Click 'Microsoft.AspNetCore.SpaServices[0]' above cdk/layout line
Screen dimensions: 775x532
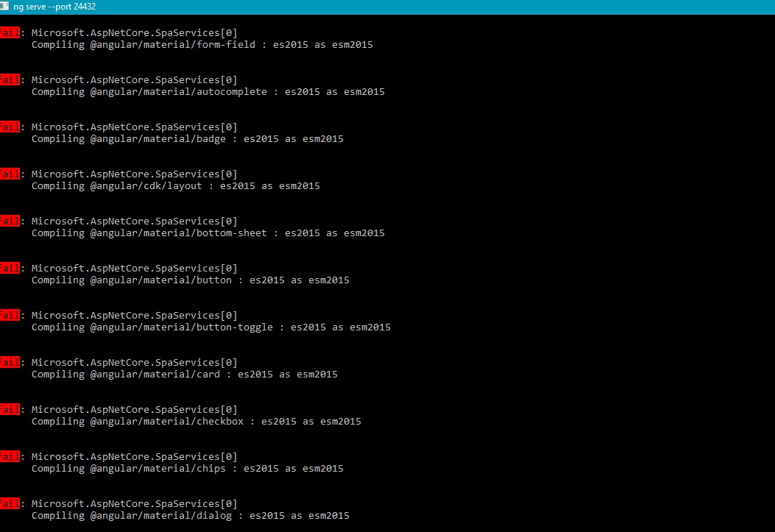135,174
